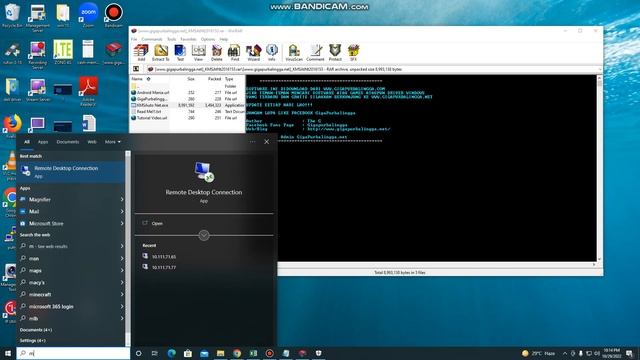Click the SFX icon in WinRAR
This screenshot has height=360, width=640.
pyautogui.click(x=353, y=53)
